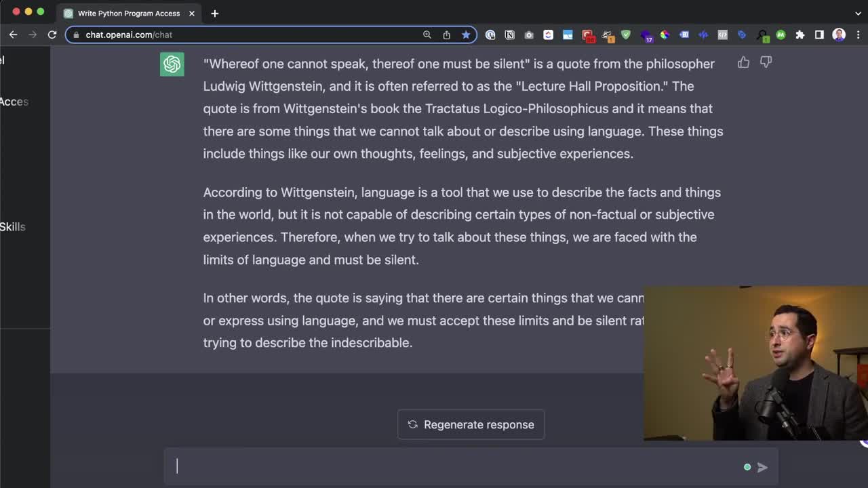Click the bookmark star icon
The width and height of the screenshot is (868, 488).
point(466,35)
